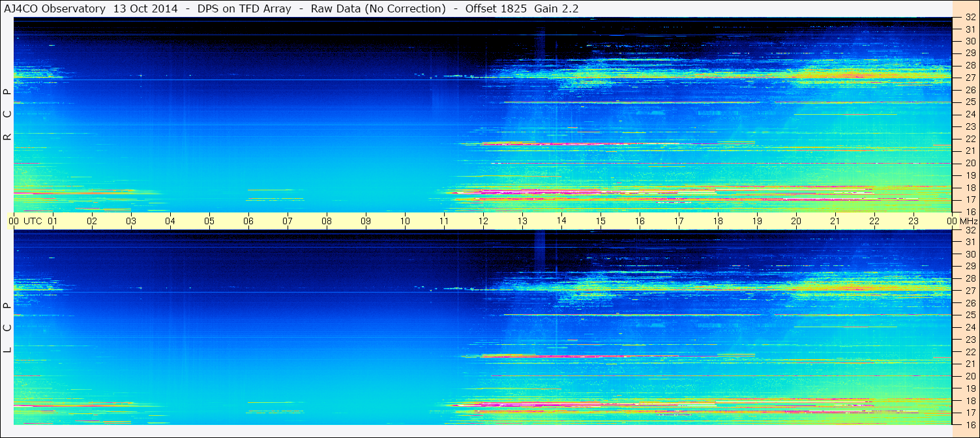Click the 22 hour label on UTC time axis

pos(874,222)
